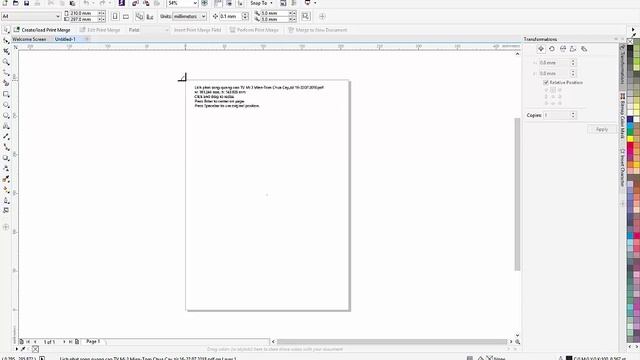Pick the yellow color swatch in palette
640x360 pixels.
coord(630,139)
